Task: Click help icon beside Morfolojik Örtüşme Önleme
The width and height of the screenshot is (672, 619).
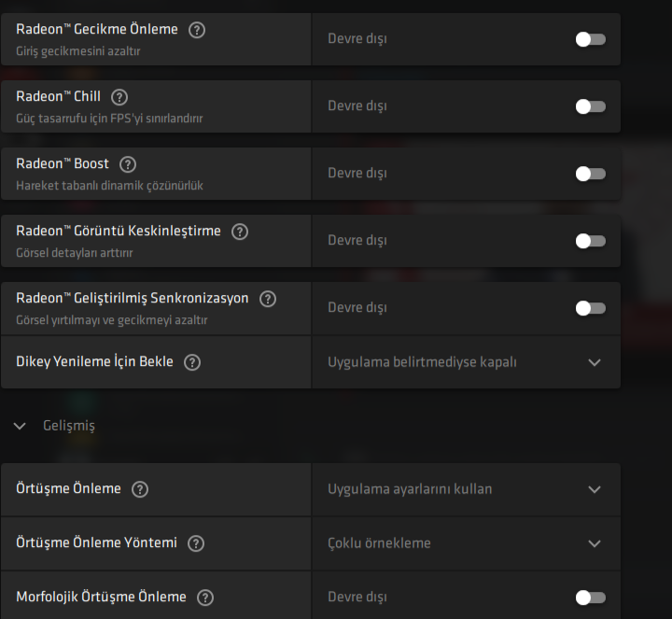Action: (205, 598)
